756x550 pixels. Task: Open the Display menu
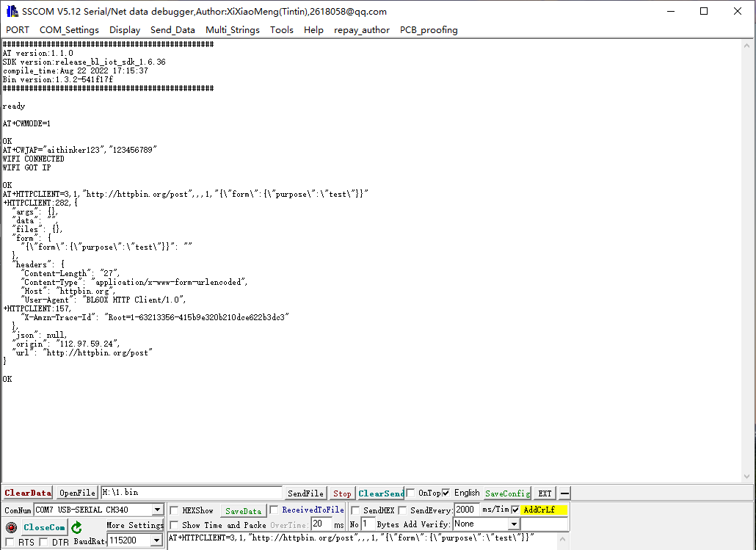[125, 30]
